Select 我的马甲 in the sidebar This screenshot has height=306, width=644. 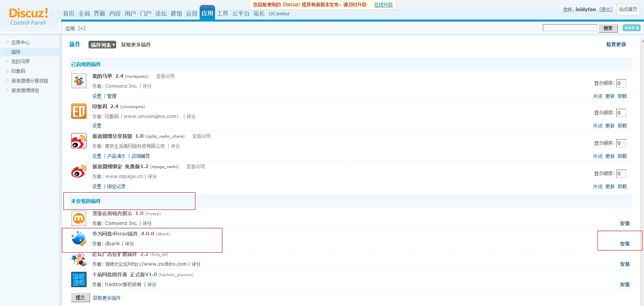click(20, 62)
